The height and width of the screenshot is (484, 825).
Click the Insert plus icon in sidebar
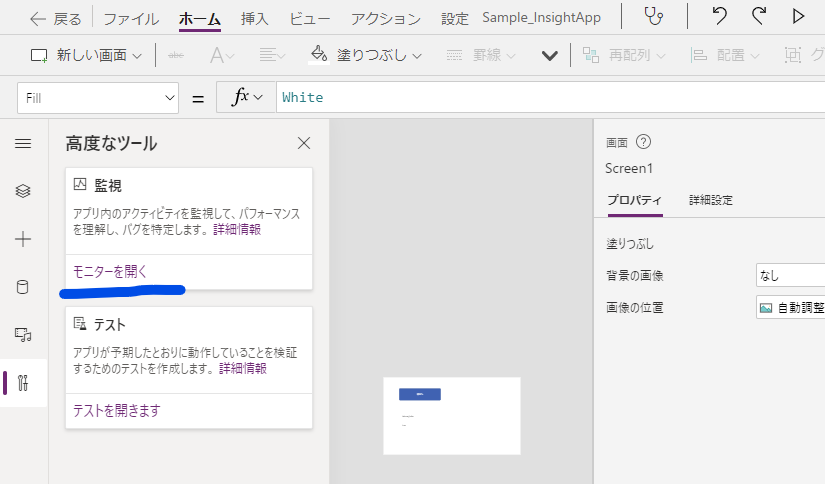point(23,239)
